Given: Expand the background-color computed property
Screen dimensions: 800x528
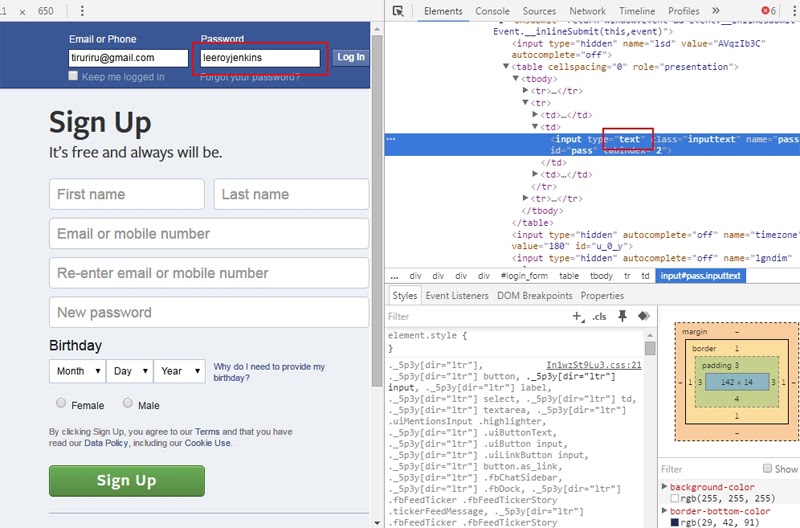Looking at the screenshot, I should [664, 486].
